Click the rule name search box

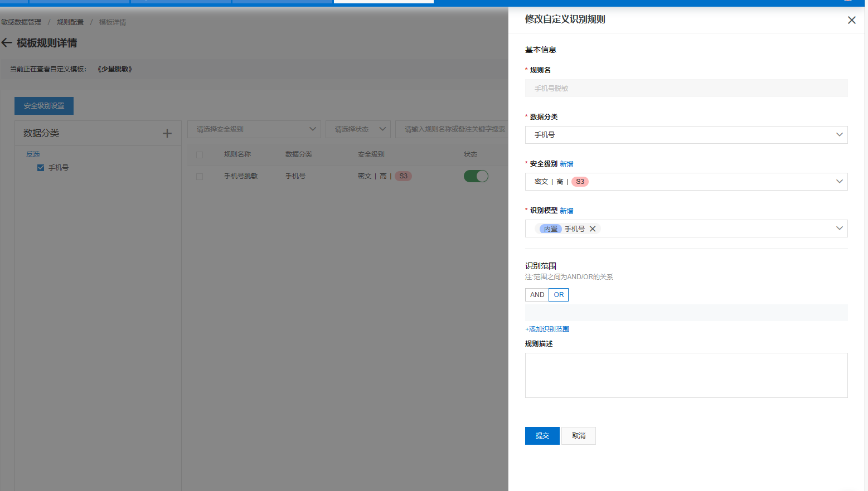pos(452,129)
